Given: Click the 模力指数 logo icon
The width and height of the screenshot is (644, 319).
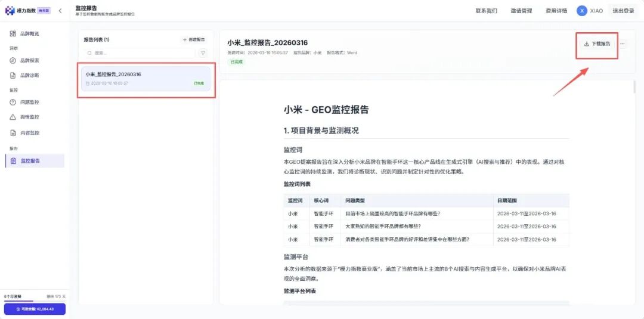Looking at the screenshot, I should point(10,11).
